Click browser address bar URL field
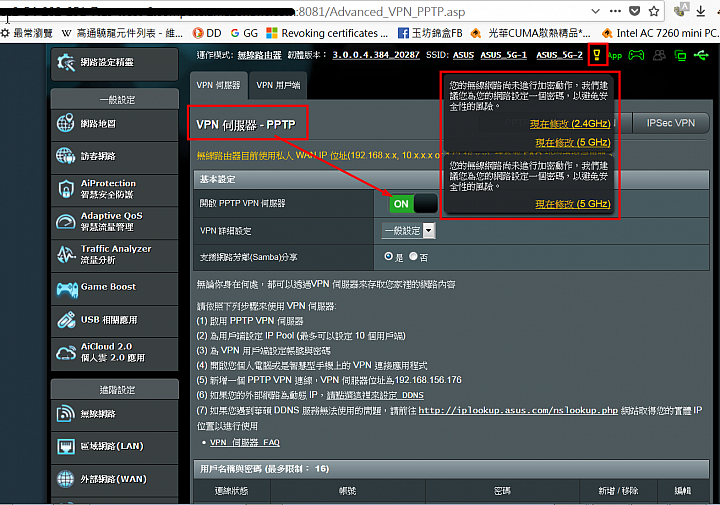720x505 pixels. tap(294, 11)
